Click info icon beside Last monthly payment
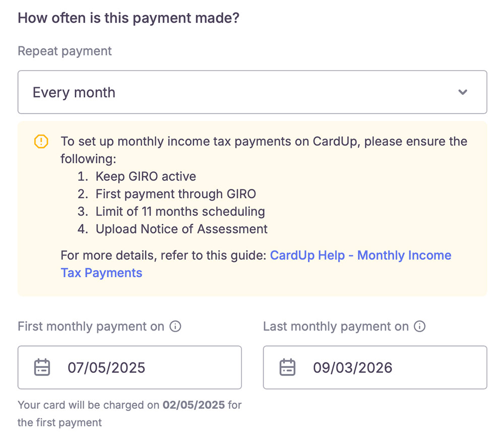The height and width of the screenshot is (442, 504). pyautogui.click(x=419, y=327)
